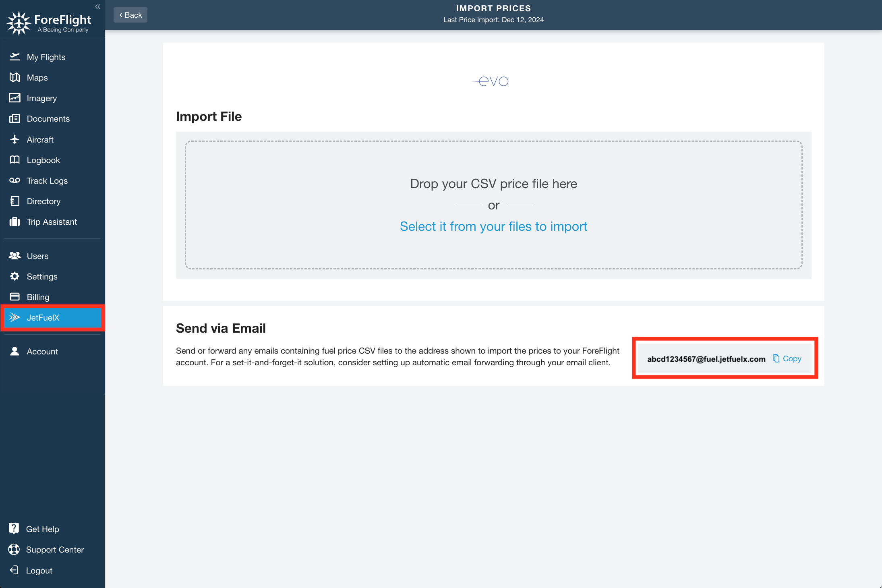Click the Import File heading

(209, 116)
